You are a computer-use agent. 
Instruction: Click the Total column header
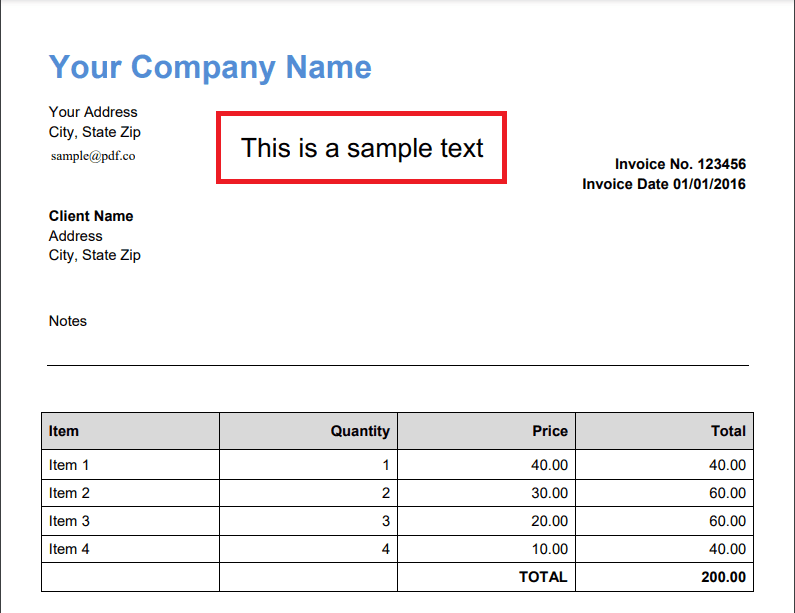tap(728, 431)
